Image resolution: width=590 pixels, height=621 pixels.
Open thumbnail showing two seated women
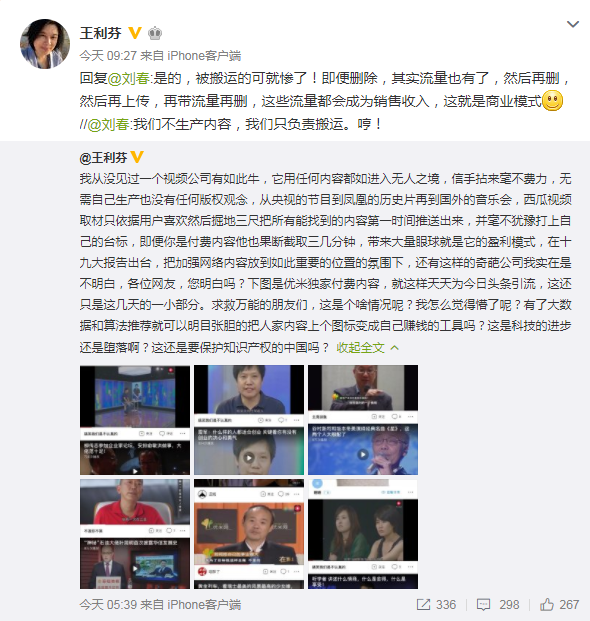coord(363,534)
